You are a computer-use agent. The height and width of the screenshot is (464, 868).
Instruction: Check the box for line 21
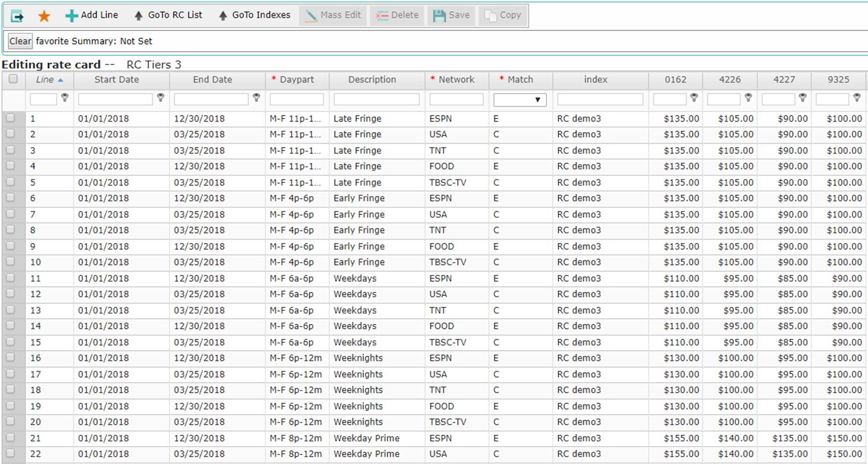tap(11, 438)
